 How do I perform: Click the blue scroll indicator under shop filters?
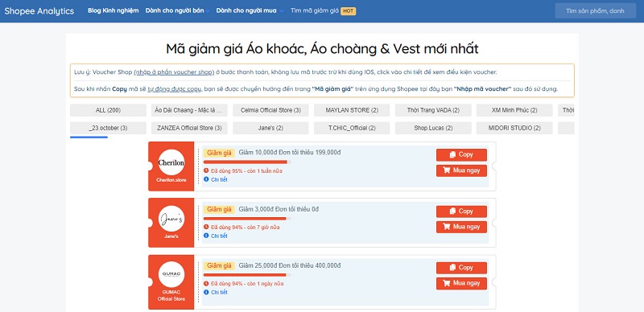coord(89,138)
